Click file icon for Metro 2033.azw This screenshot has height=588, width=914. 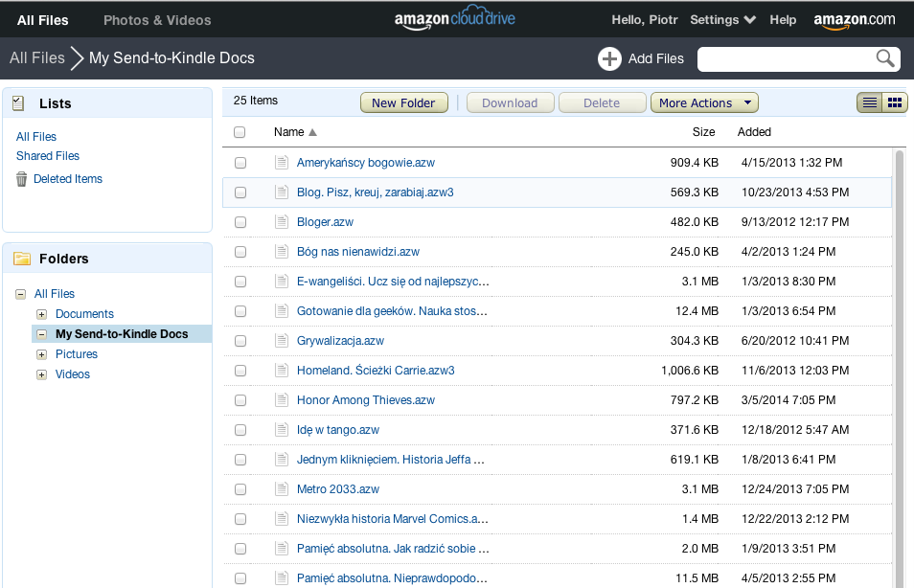coord(282,489)
